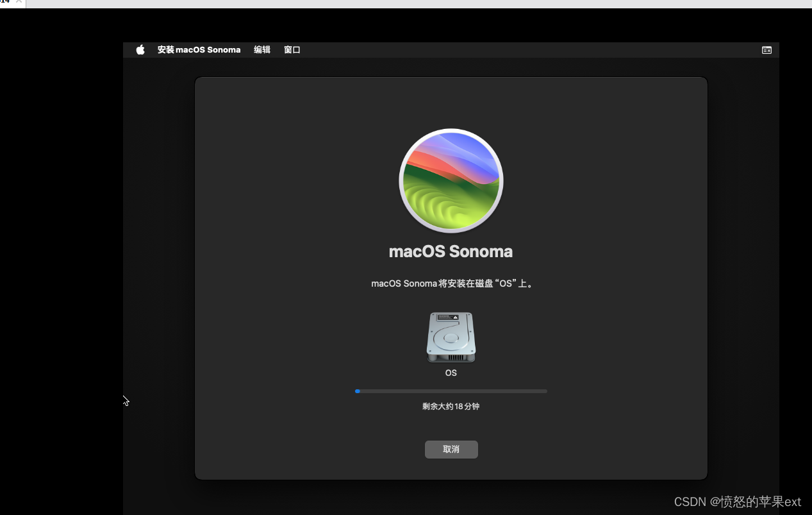Open the Apple menu
Viewport: 812px width, 515px height.
tap(140, 49)
